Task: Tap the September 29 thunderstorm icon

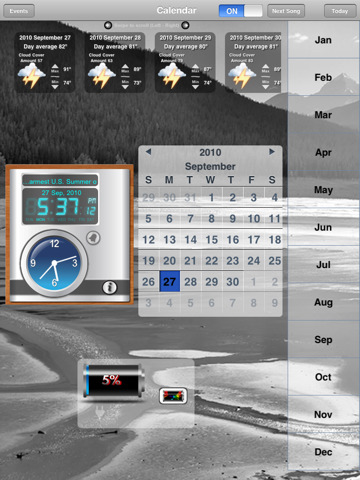Action: point(172,76)
